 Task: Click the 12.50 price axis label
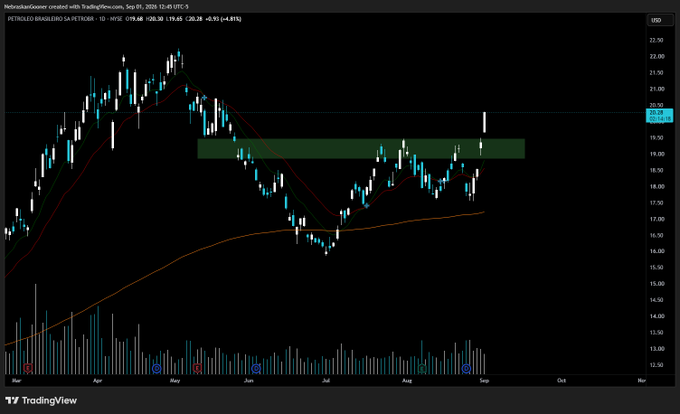coord(656,365)
